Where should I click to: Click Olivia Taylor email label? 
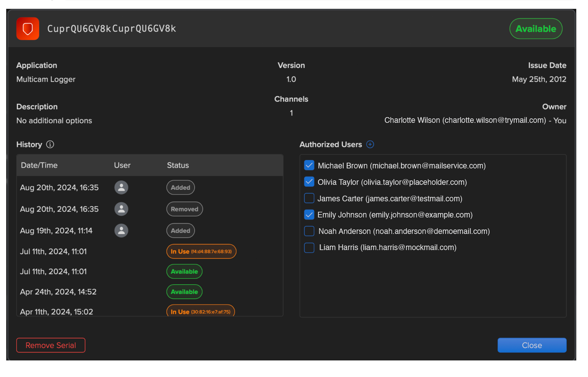(392, 182)
